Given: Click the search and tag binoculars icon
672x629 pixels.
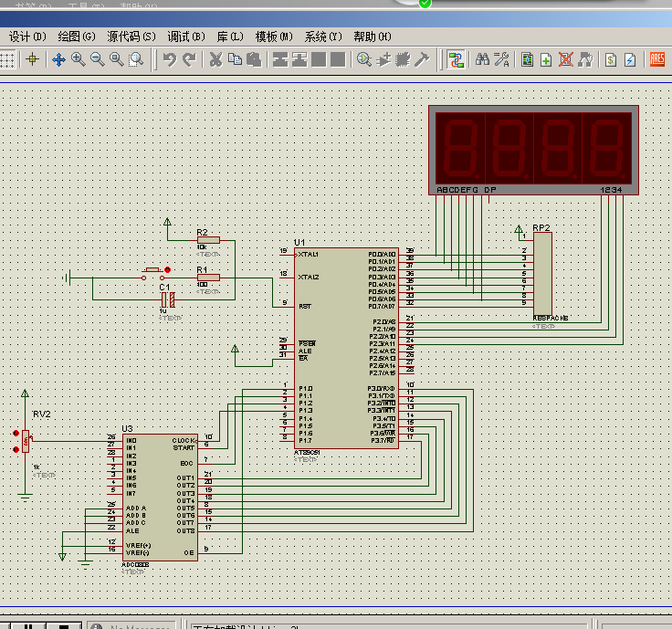Looking at the screenshot, I should click(x=483, y=59).
